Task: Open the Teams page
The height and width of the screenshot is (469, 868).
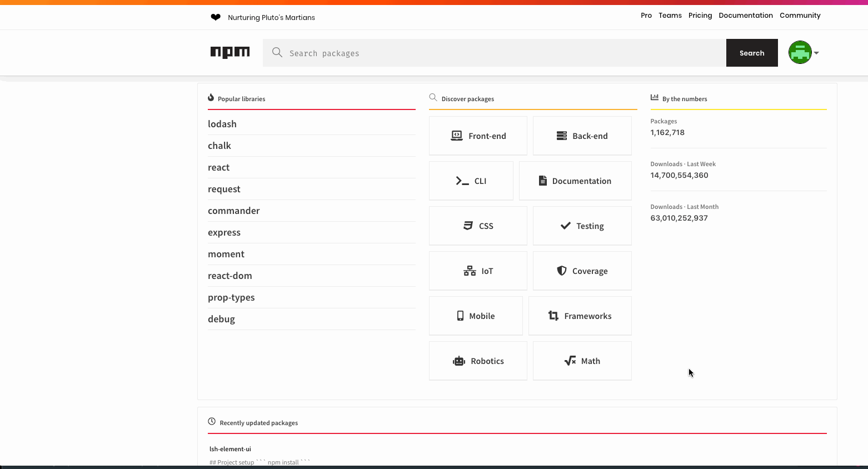Action: [x=670, y=16]
